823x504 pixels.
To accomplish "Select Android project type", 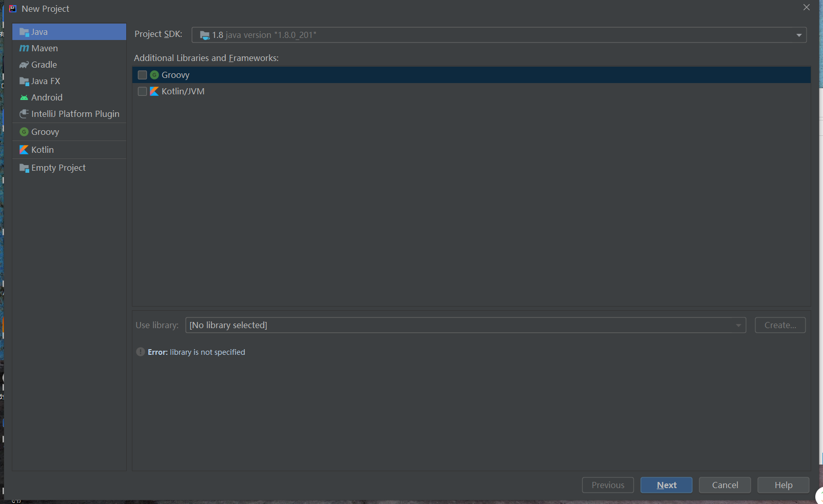I will tap(69, 97).
